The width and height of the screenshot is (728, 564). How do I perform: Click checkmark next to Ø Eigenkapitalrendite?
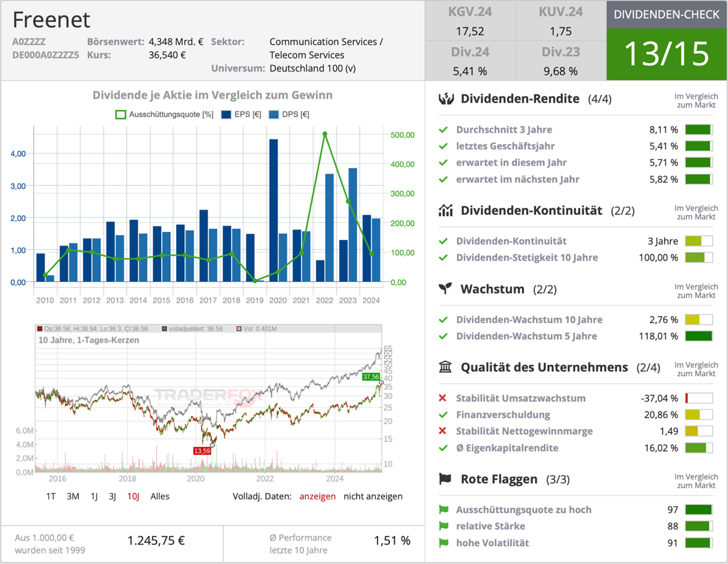click(443, 448)
